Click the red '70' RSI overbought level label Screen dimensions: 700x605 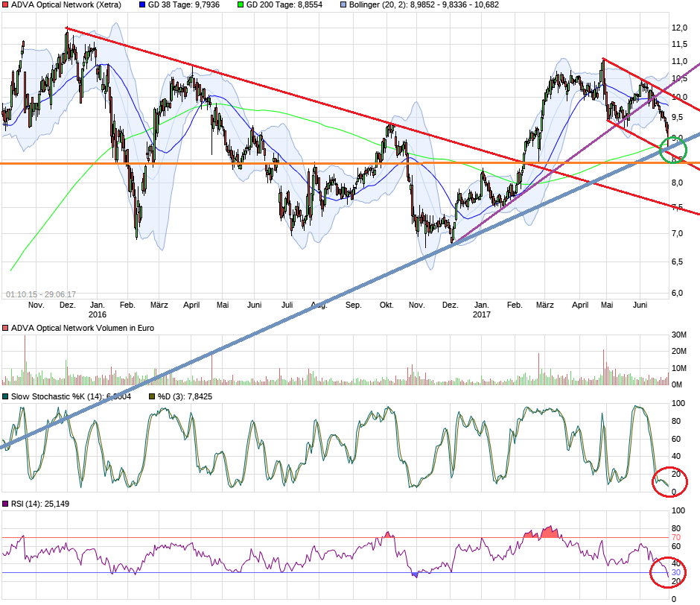tap(676, 537)
